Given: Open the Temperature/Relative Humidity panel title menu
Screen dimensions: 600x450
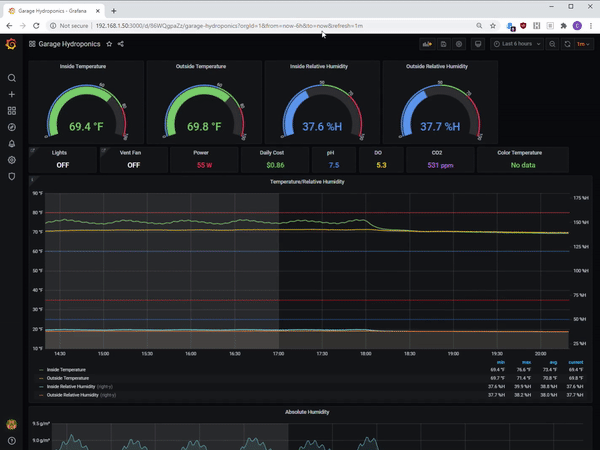Looking at the screenshot, I should [307, 181].
